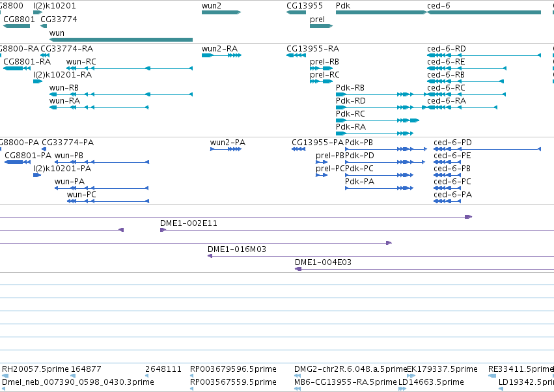Click protein ced-6-PC
The image size is (554, 392).
(x=452, y=182)
